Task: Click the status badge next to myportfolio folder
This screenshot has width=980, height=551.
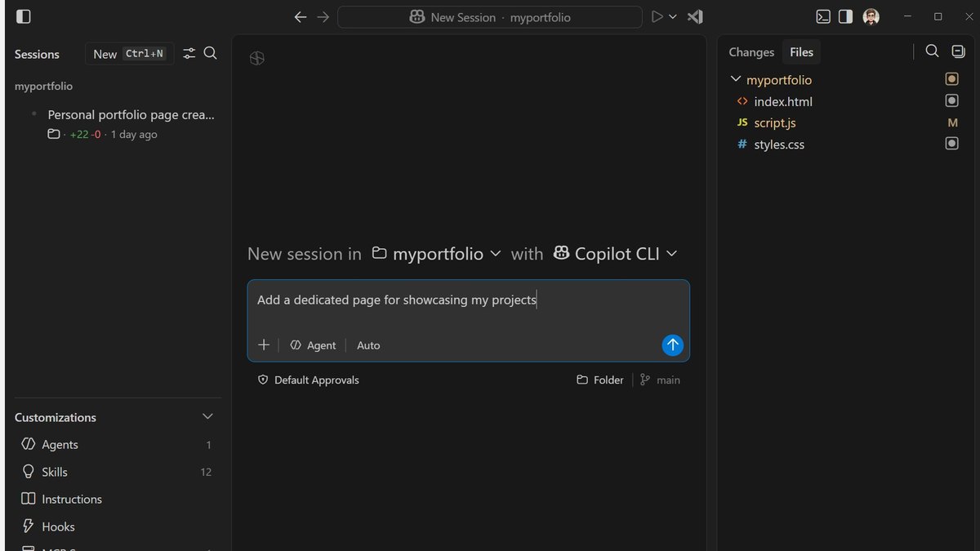Action: coord(951,79)
